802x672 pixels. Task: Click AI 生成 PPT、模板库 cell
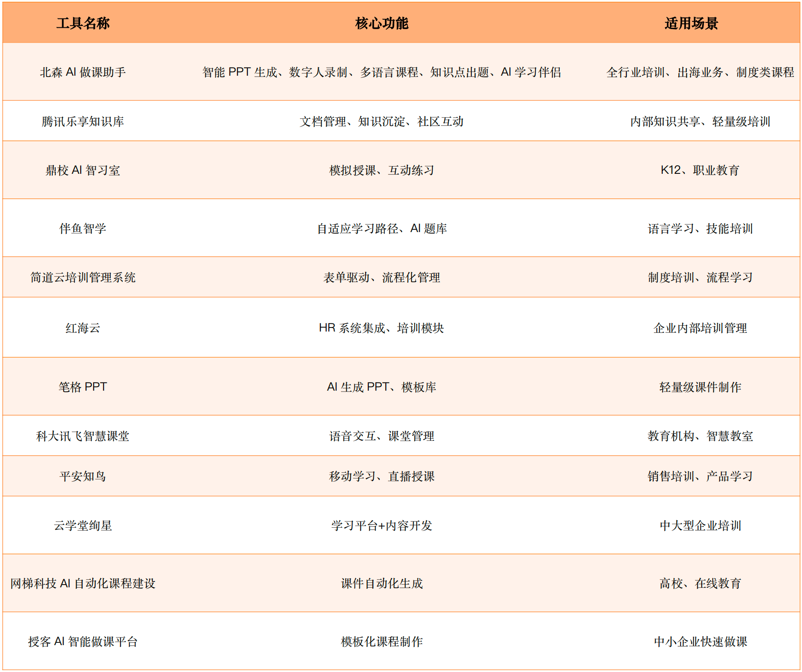[x=381, y=387]
